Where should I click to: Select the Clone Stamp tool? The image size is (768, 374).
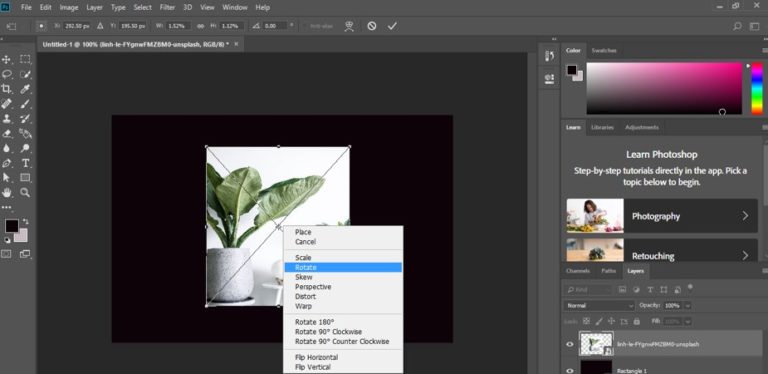coord(6,118)
